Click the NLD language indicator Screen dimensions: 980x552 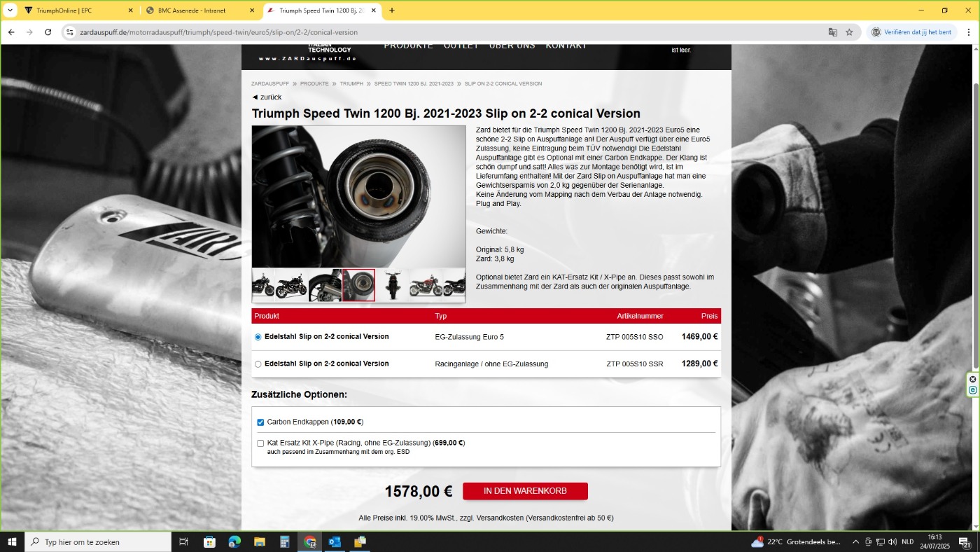(907, 541)
